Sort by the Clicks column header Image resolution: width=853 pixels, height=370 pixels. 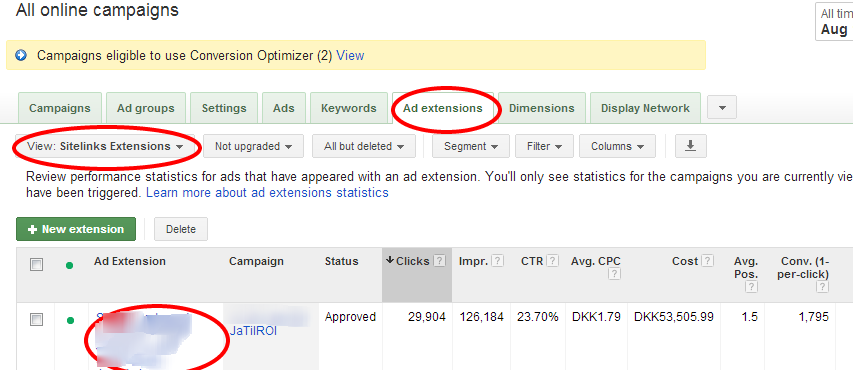412,261
